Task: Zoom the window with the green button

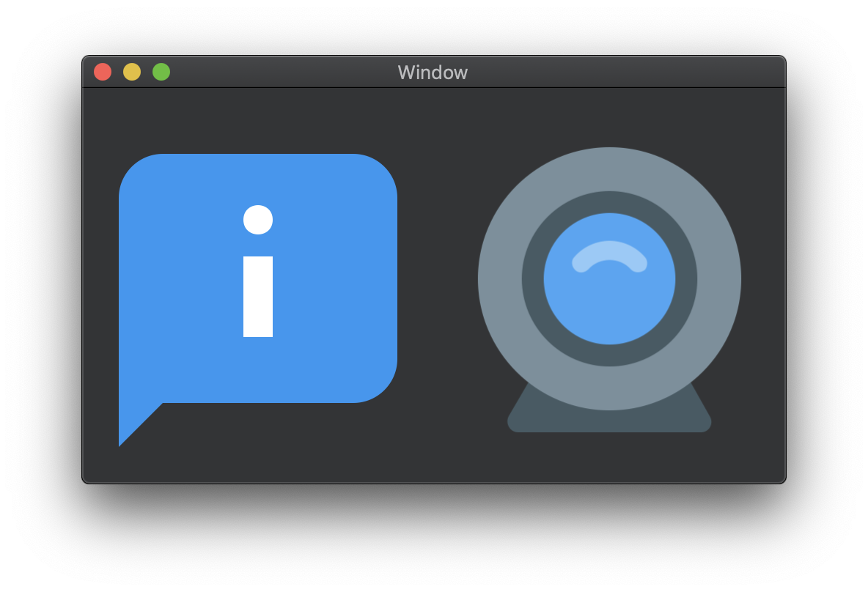Action: click(x=161, y=72)
